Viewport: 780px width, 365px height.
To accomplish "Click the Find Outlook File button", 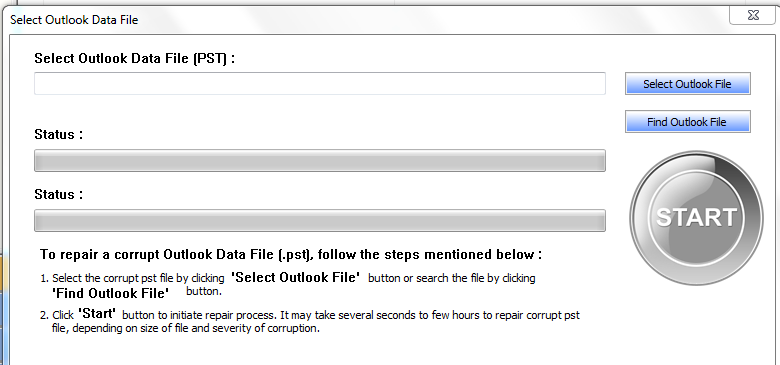I will click(x=687, y=122).
